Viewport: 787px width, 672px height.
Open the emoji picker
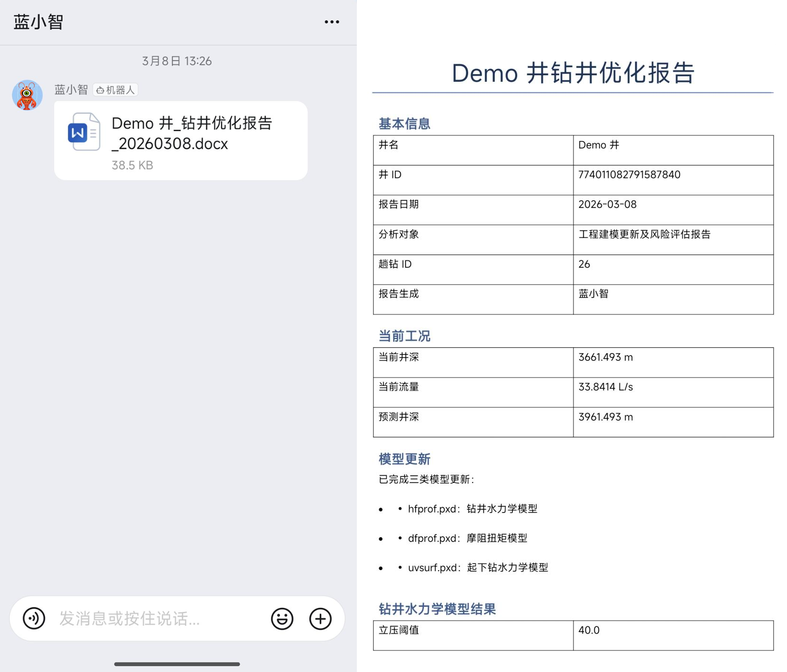tap(282, 619)
